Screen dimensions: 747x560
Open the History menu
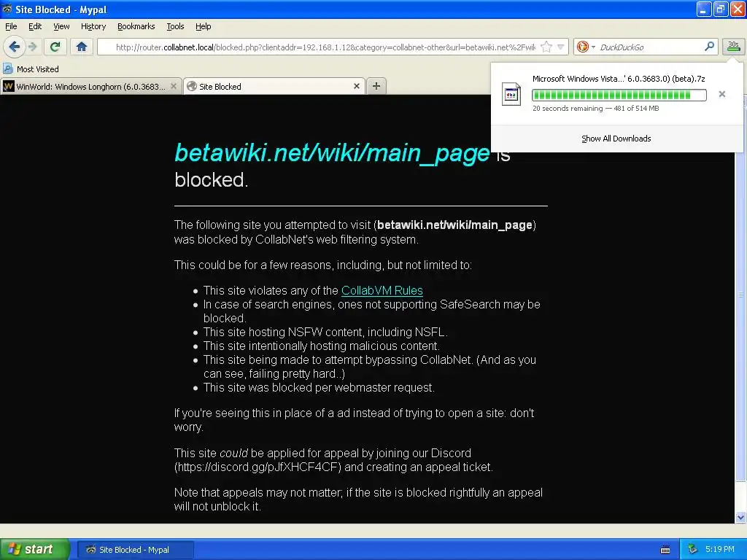point(93,26)
